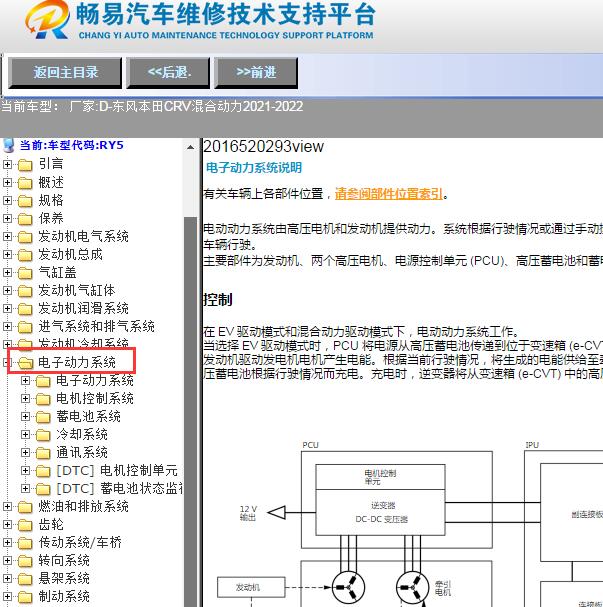Select the 蓄电池系统 tree label

pyautogui.click(x=88, y=416)
